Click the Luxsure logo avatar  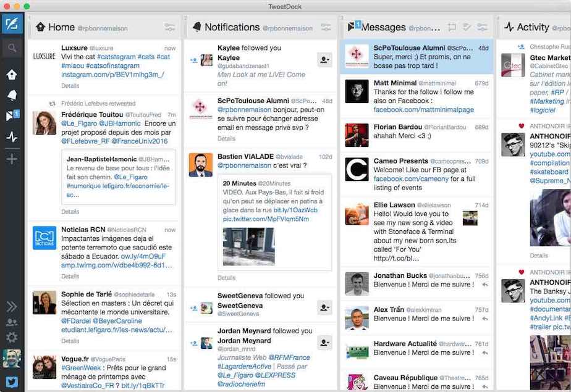click(x=44, y=56)
